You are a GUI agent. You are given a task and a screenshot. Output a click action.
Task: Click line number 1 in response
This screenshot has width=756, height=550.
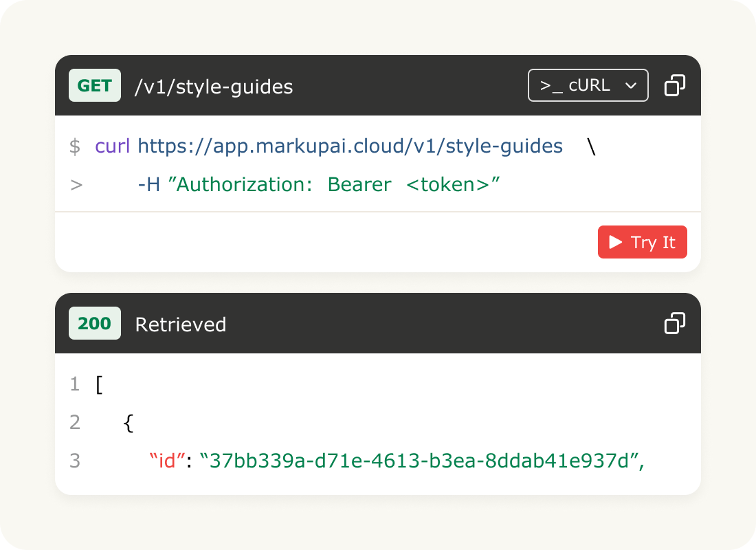[x=75, y=384]
